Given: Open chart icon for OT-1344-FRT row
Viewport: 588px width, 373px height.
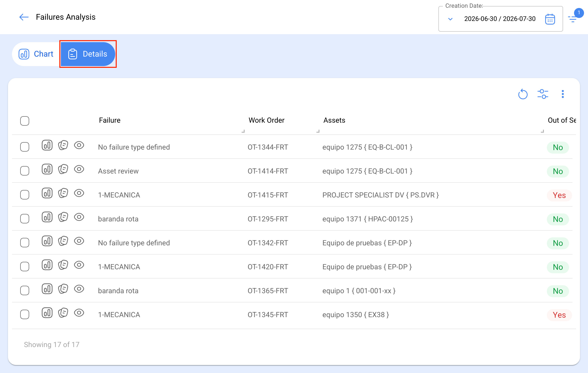Looking at the screenshot, I should click(x=47, y=145).
